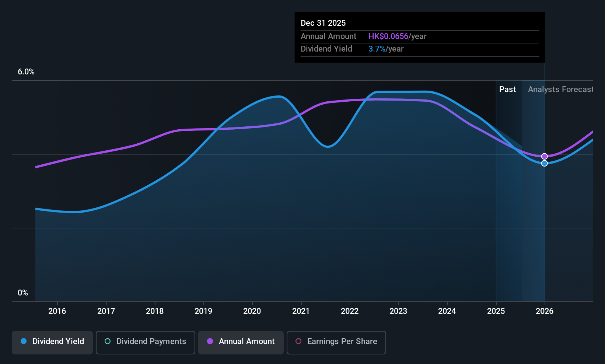
Task: Toggle the Annual Amount series
Action: click(241, 343)
